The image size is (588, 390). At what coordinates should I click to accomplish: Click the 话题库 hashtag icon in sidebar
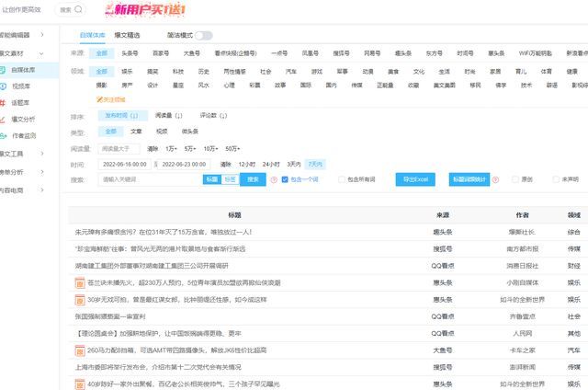pyautogui.click(x=3, y=103)
